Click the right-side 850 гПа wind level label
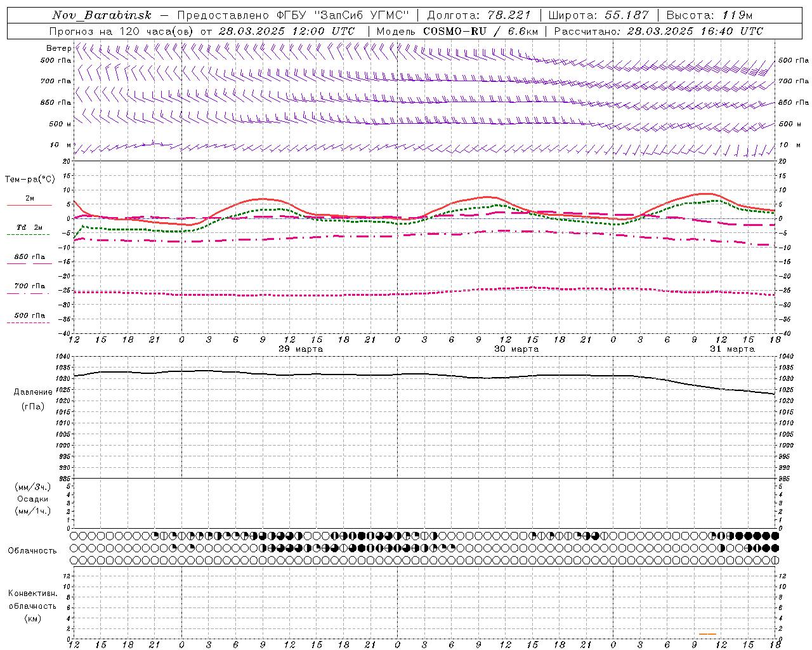Screen dimensions: 812x650 click(794, 103)
